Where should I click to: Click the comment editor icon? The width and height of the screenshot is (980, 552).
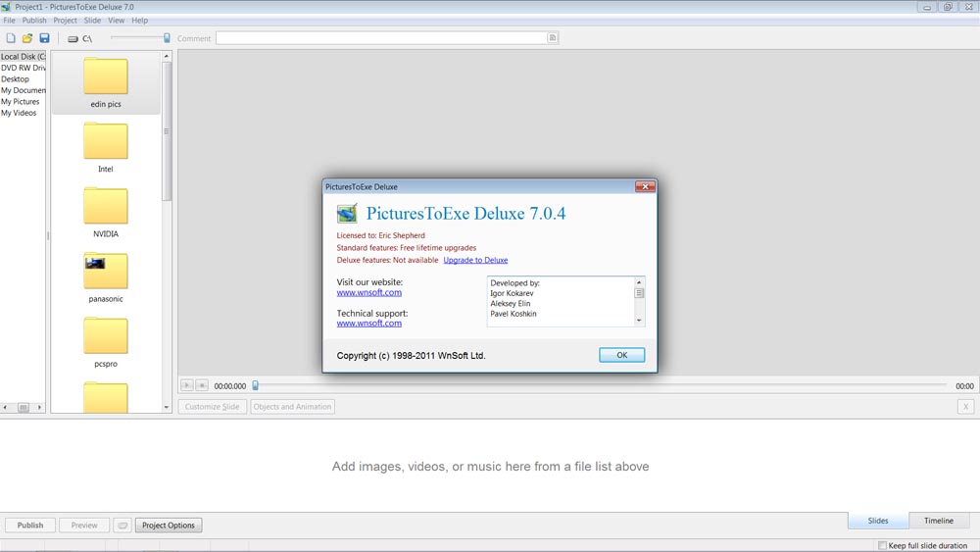[x=553, y=38]
